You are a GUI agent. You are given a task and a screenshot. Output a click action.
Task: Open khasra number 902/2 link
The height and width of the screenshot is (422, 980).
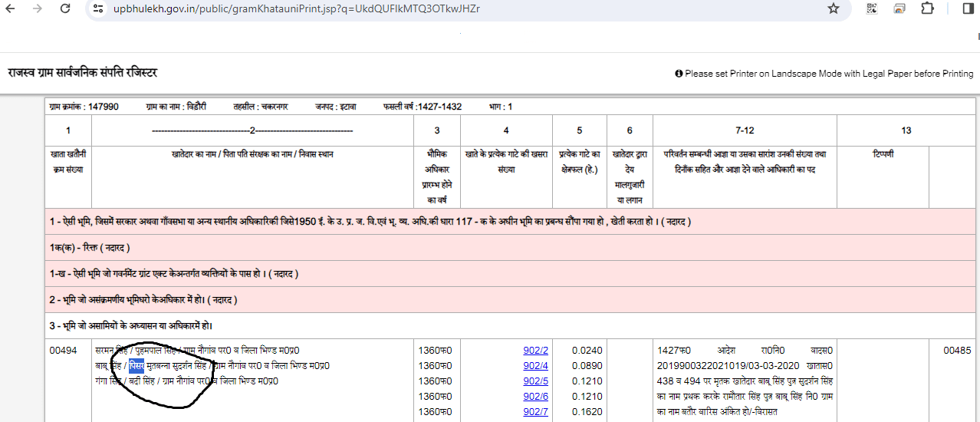[x=535, y=351]
